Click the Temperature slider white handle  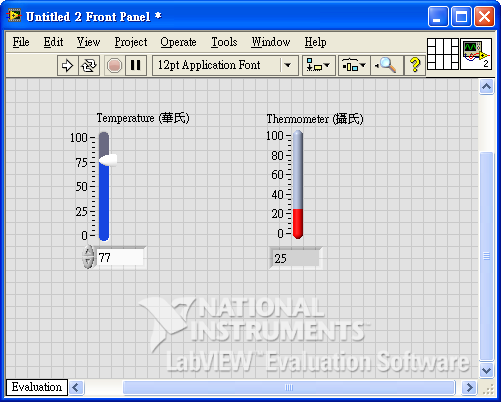108,160
